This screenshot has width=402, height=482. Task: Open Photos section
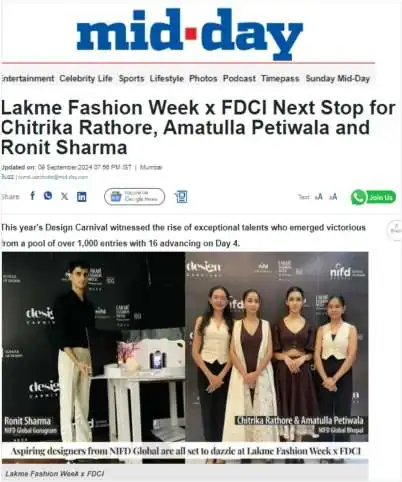pyautogui.click(x=203, y=79)
